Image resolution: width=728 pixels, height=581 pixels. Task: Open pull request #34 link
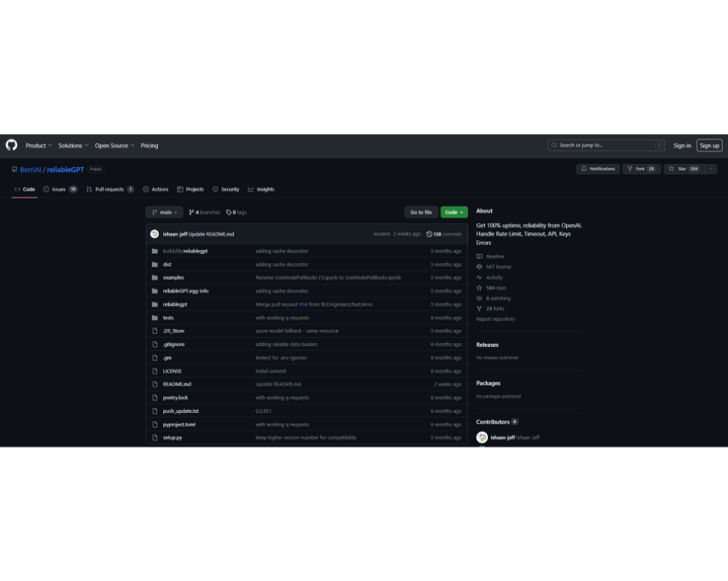click(303, 304)
